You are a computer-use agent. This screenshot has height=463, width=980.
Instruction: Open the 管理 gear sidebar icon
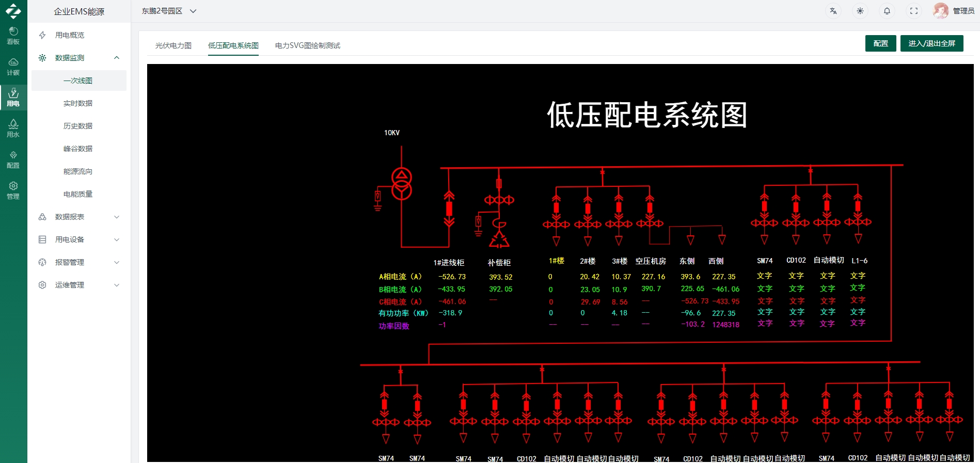13,190
